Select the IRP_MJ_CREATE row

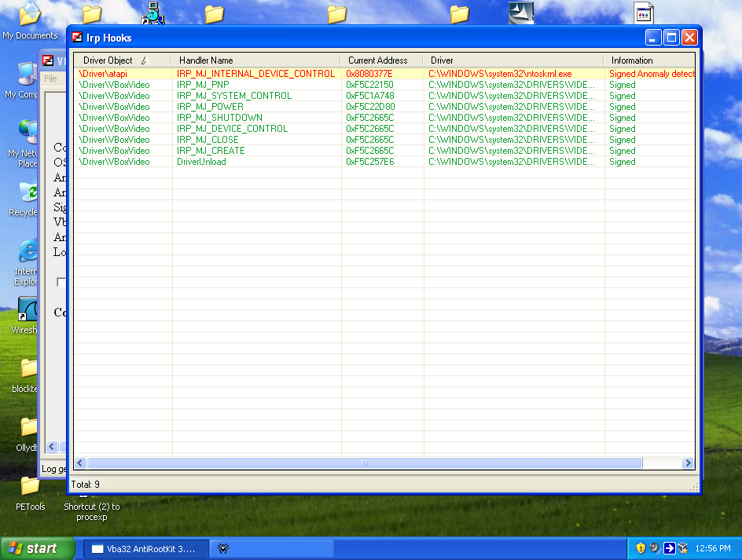384,150
